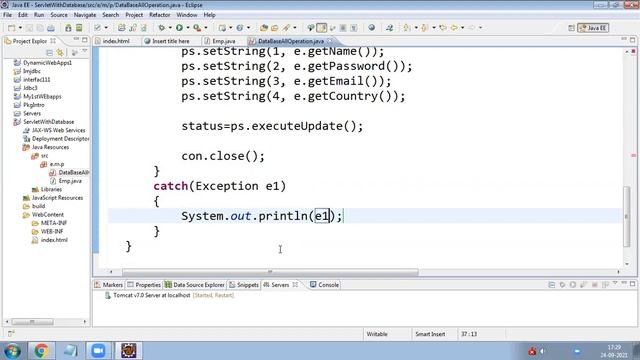Minimize the Project Explorer panel
640x360 pixels.
click(x=76, y=40)
